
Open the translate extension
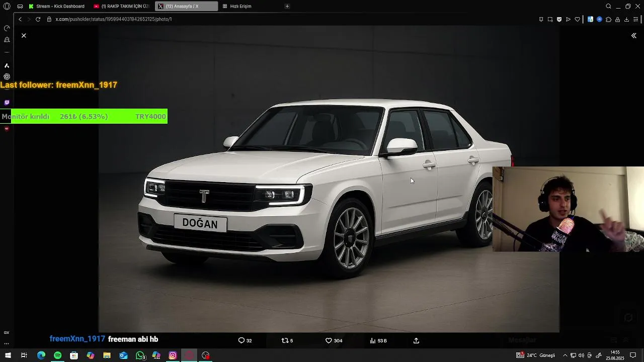(x=591, y=19)
